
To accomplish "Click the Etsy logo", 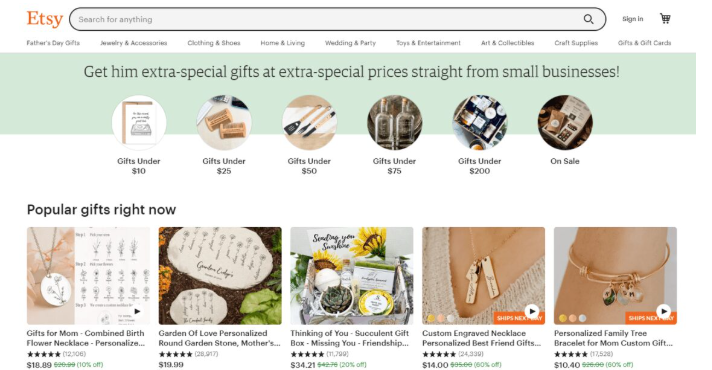I will click(x=44, y=19).
